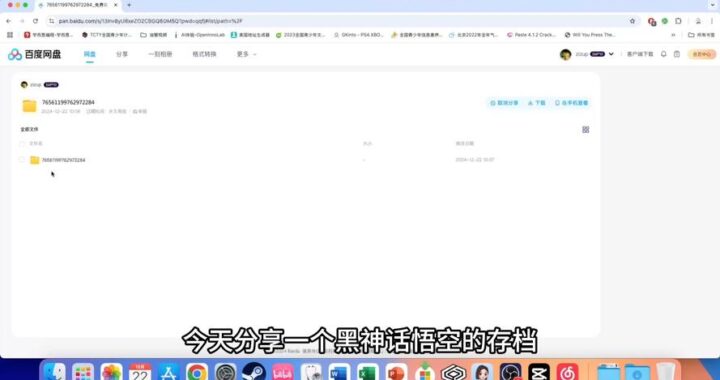The height and width of the screenshot is (380, 720).
Task: Open Steam from the Dock
Action: point(254,372)
